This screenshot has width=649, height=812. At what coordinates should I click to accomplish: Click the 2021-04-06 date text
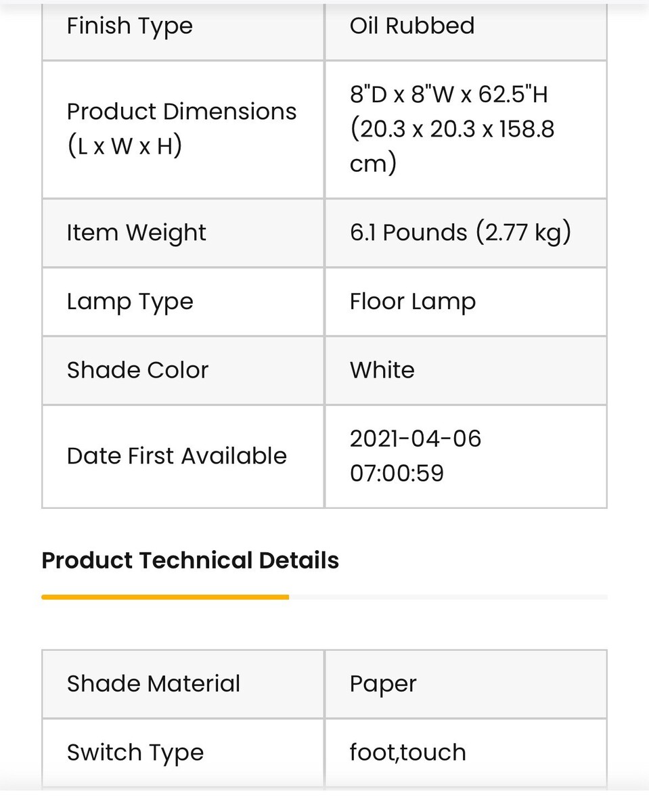pyautogui.click(x=415, y=439)
